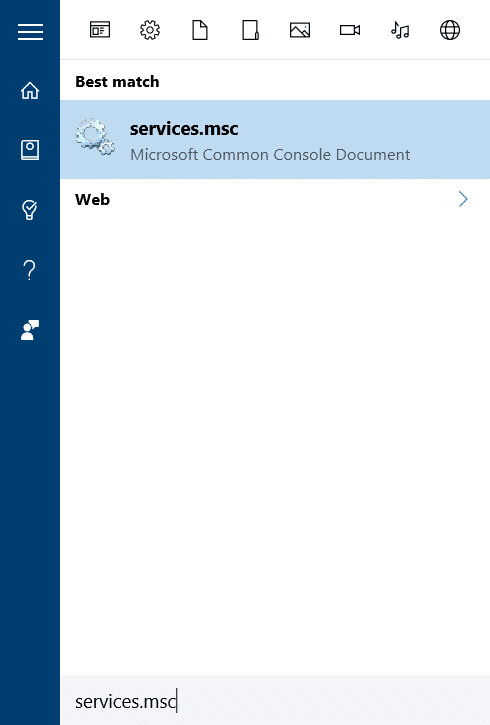Filter results by Photos
490x725 pixels.
tap(300, 30)
